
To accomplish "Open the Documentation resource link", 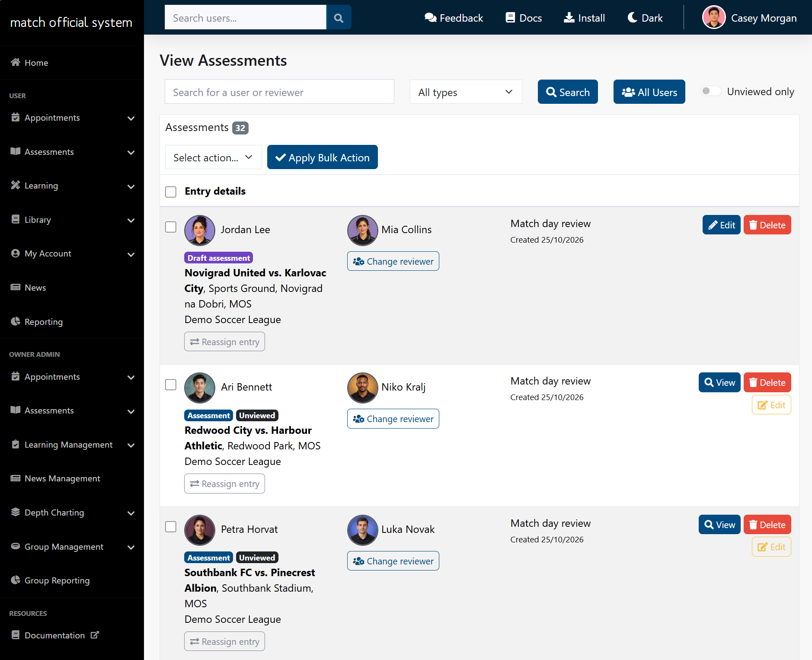I will pos(72,635).
